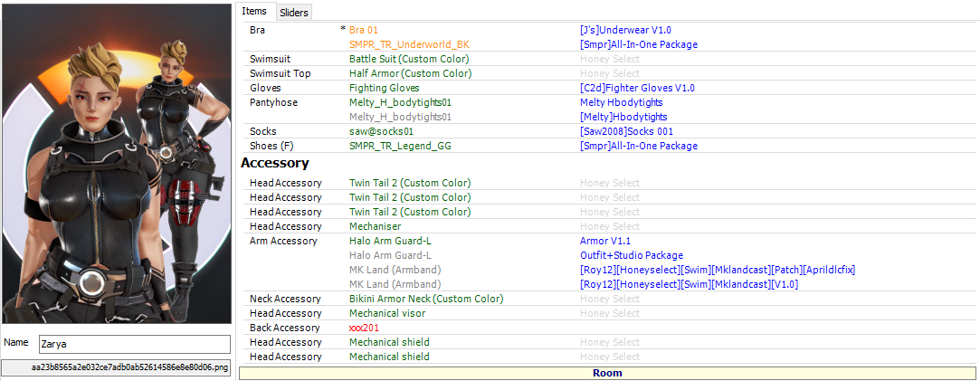Click the Shoes (F) category label
The image size is (980, 381).
271,146
